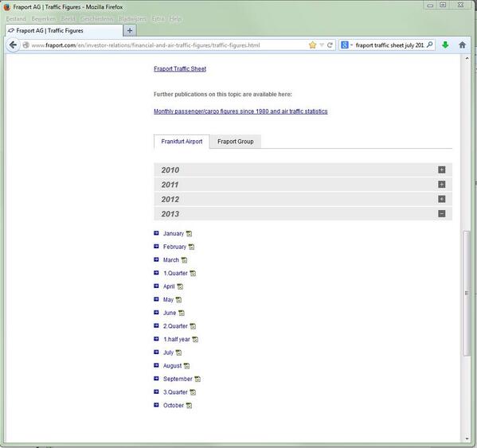Open the 1.Quarter figures link
This screenshot has width=477, height=448.
click(x=175, y=273)
